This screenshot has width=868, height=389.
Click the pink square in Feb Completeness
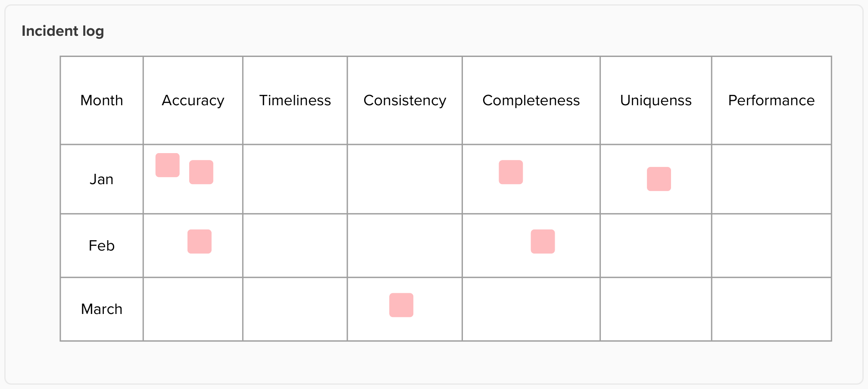pos(543,242)
